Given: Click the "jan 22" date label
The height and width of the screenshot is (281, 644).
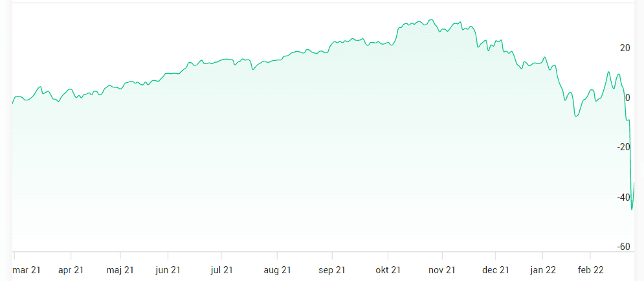Looking at the screenshot, I should [542, 270].
